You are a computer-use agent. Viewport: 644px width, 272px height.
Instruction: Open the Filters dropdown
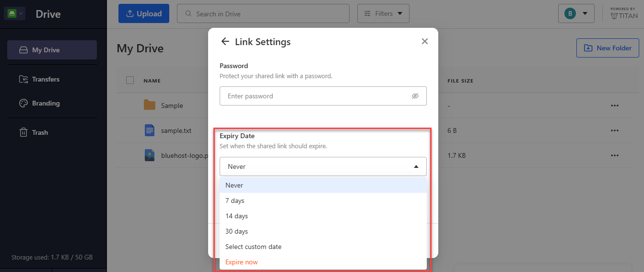point(383,13)
